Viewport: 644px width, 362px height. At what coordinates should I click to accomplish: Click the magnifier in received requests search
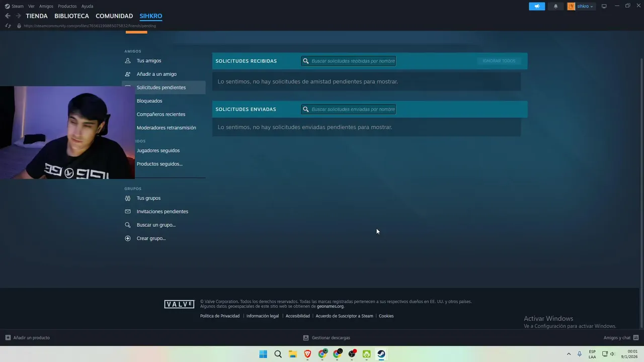(306, 61)
